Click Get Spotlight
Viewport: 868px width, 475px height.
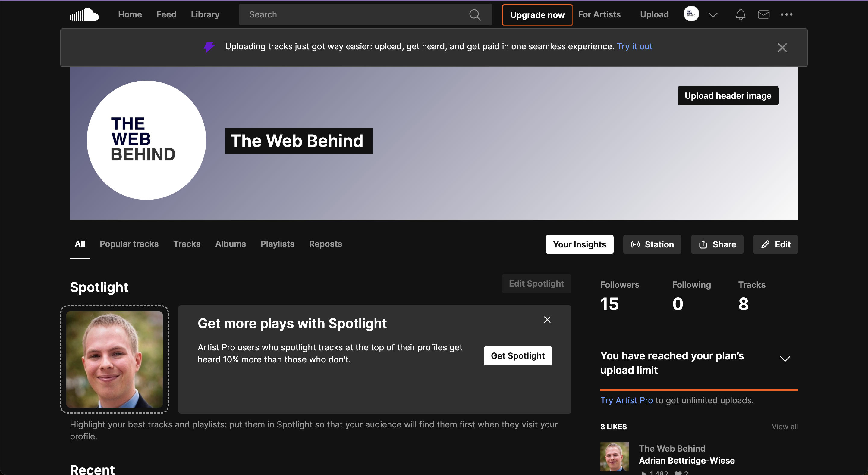click(517, 355)
